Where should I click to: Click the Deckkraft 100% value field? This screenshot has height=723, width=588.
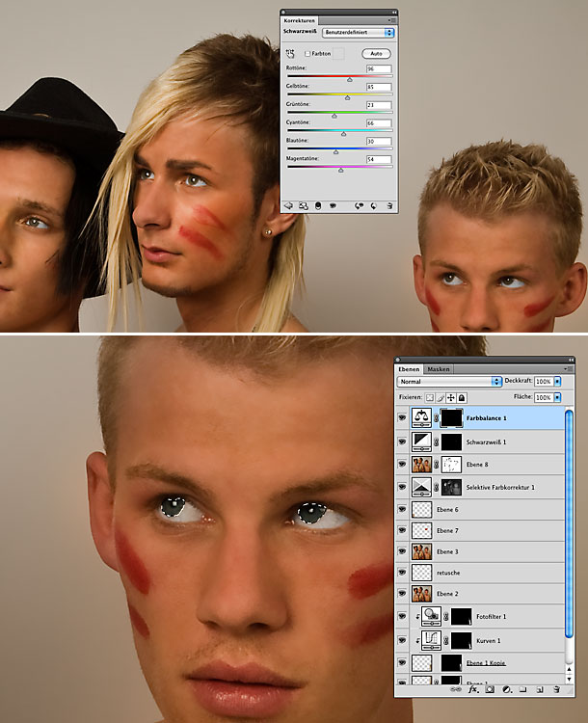pyautogui.click(x=544, y=382)
